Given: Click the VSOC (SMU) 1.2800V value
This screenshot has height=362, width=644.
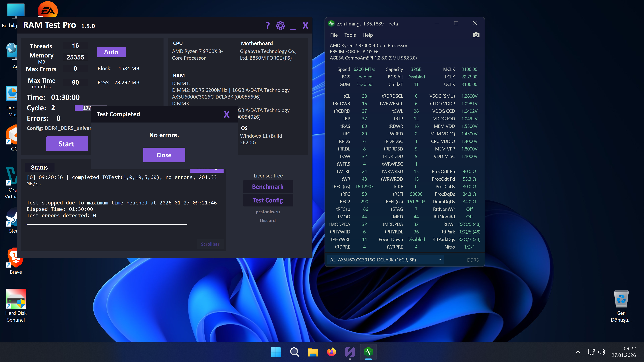Looking at the screenshot, I should tap(469, 96).
